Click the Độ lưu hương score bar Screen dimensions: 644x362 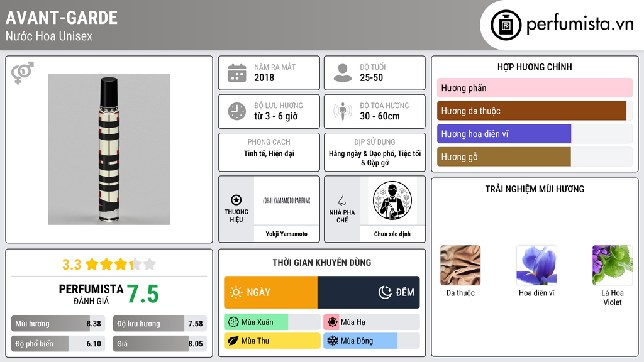click(x=160, y=324)
